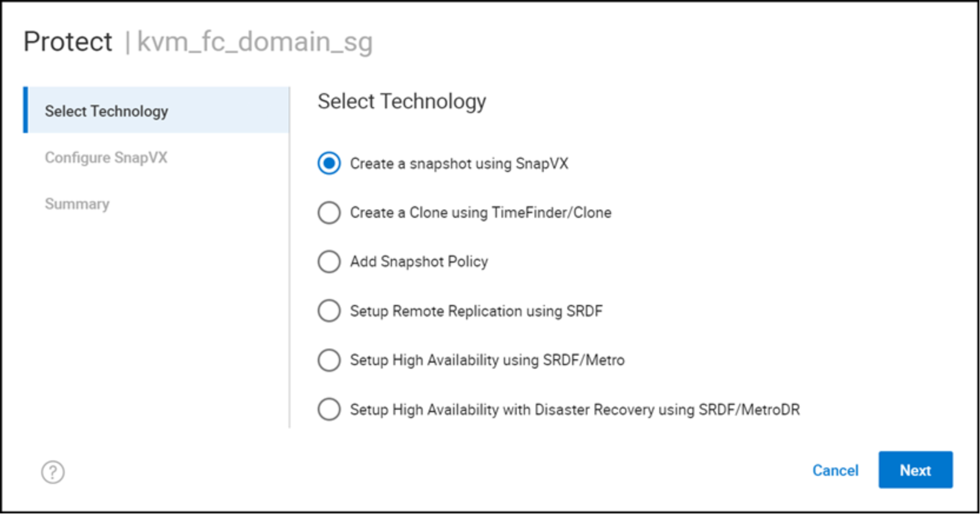The image size is (980, 514).
Task: Click the Next button
Action: click(x=915, y=470)
